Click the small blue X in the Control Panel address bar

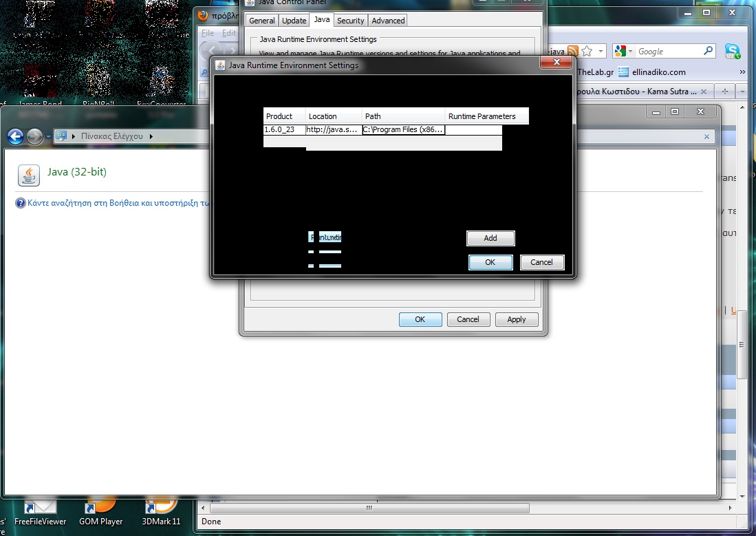(x=706, y=136)
